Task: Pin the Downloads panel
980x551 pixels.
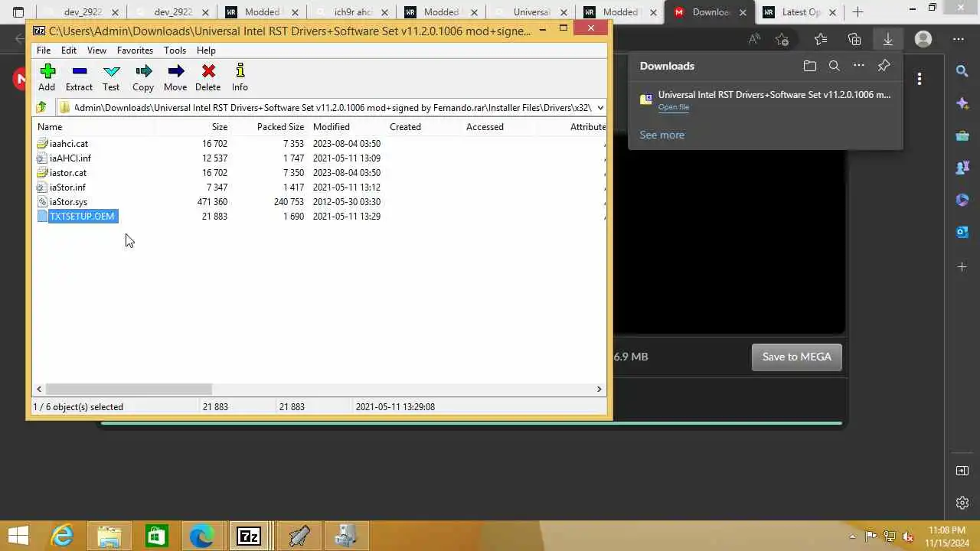Action: [884, 66]
